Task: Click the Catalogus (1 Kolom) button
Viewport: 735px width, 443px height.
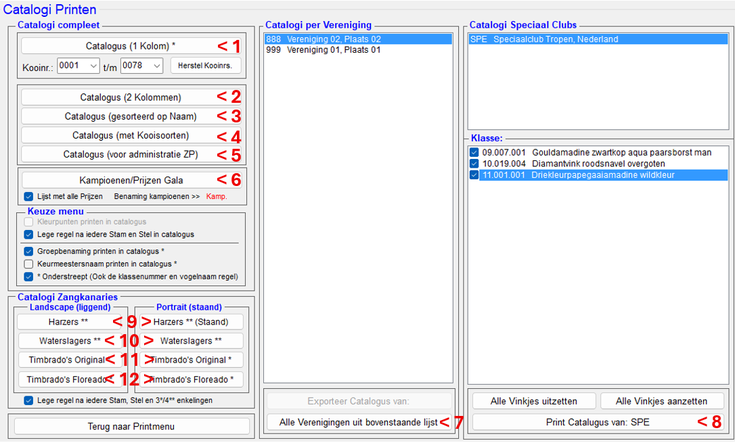Action: (115, 46)
